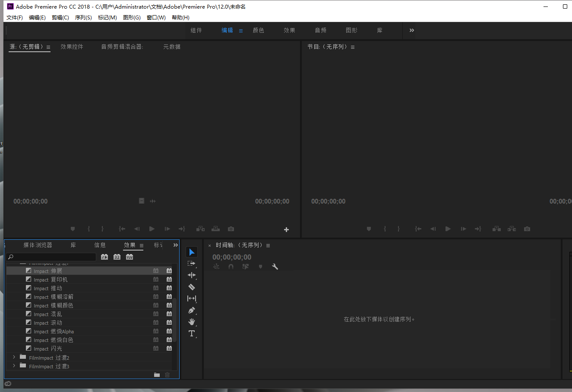Switch to the 效果控件 tab
This screenshot has width=572, height=392.
click(72, 47)
